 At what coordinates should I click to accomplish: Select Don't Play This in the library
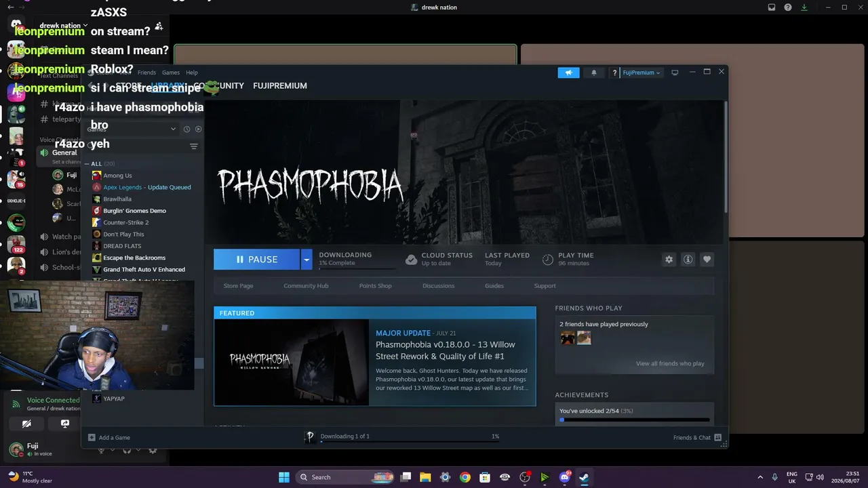123,235
